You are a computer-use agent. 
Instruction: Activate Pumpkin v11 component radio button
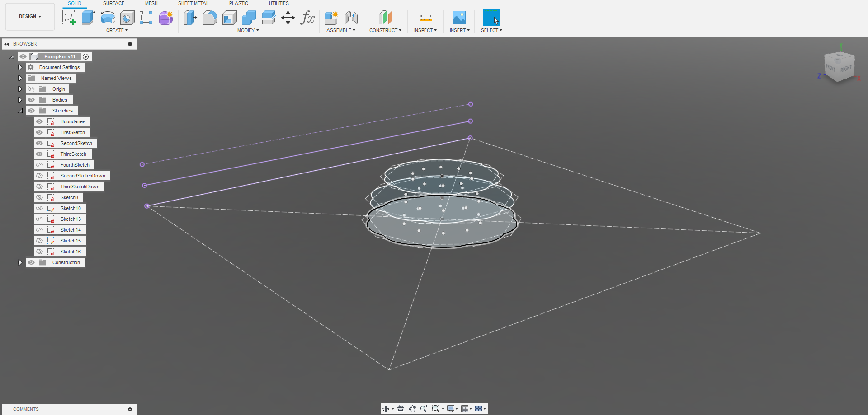pos(86,56)
